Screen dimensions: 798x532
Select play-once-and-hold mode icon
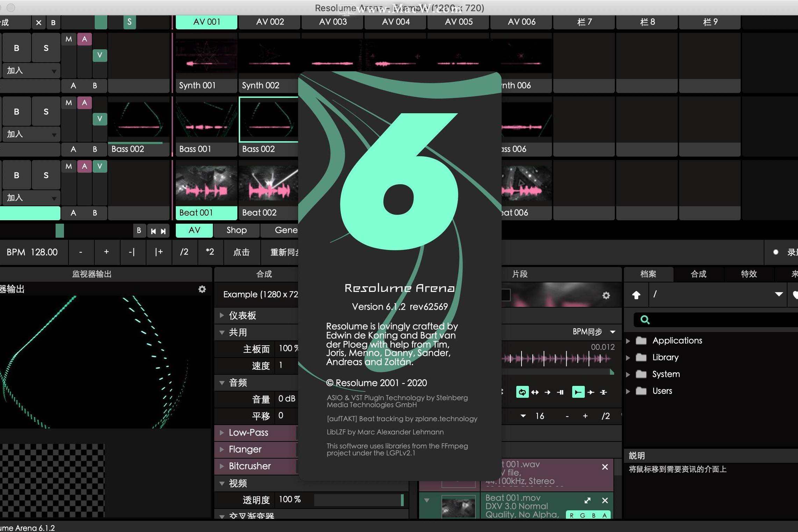pos(560,392)
